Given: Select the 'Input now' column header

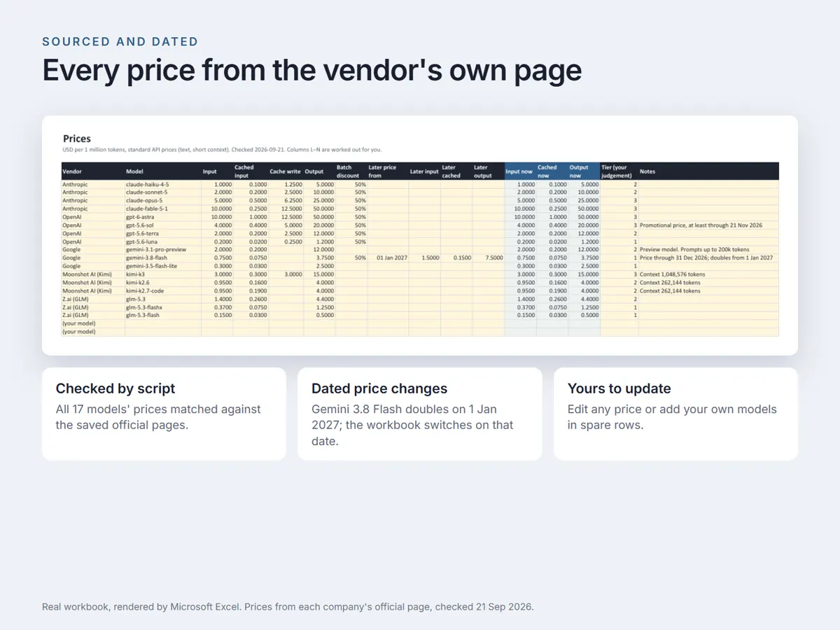Looking at the screenshot, I should (520, 171).
